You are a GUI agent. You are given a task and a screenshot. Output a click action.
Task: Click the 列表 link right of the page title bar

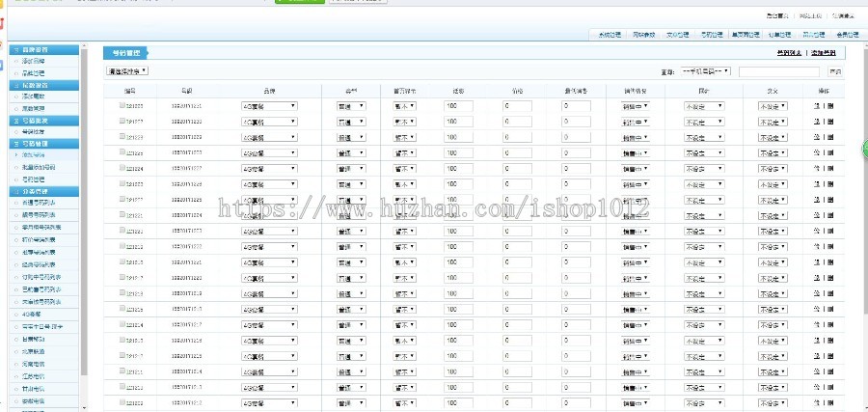[789, 53]
